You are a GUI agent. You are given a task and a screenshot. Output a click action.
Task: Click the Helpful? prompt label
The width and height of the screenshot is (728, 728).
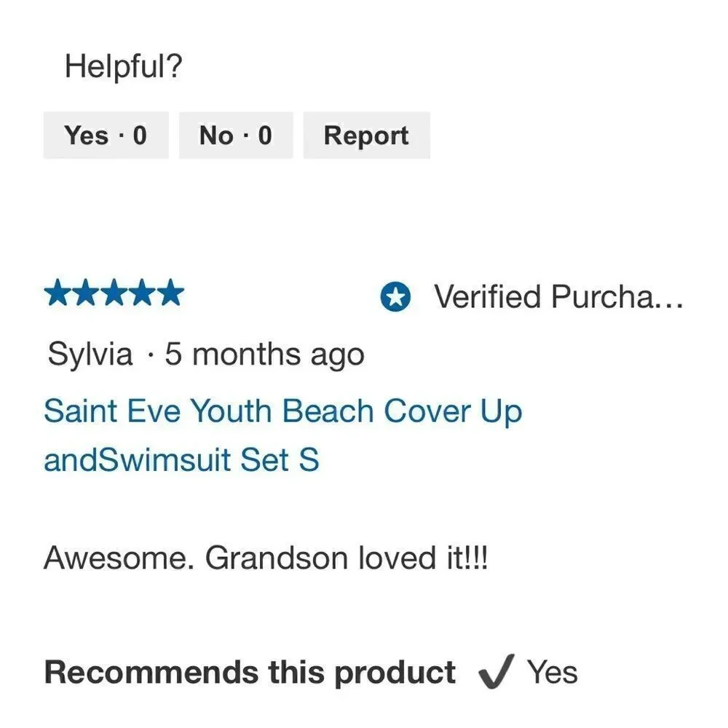(124, 66)
